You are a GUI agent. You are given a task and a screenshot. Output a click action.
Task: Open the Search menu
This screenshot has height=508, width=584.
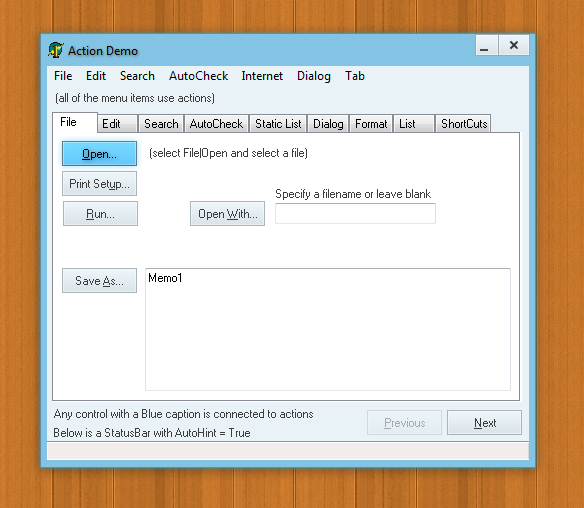coord(137,76)
